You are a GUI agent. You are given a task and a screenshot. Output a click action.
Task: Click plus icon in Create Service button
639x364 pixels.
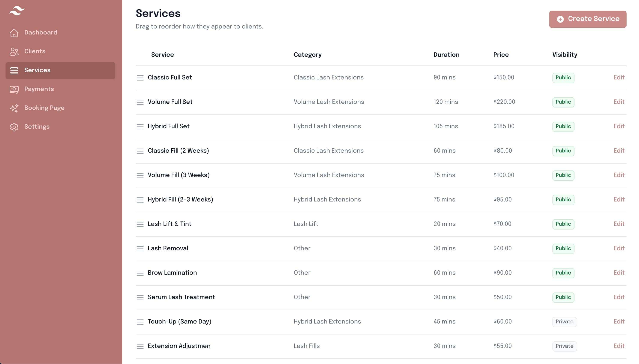pyautogui.click(x=560, y=19)
